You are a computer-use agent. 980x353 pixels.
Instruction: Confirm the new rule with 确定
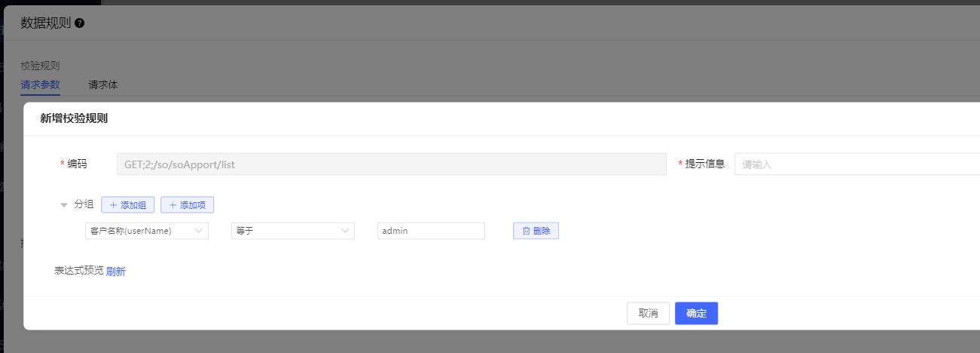point(696,313)
